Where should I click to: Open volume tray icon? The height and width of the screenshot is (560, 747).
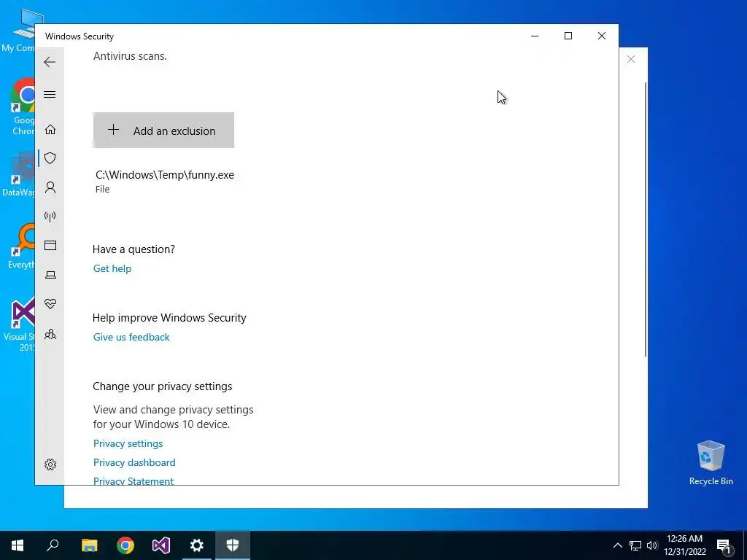point(652,545)
